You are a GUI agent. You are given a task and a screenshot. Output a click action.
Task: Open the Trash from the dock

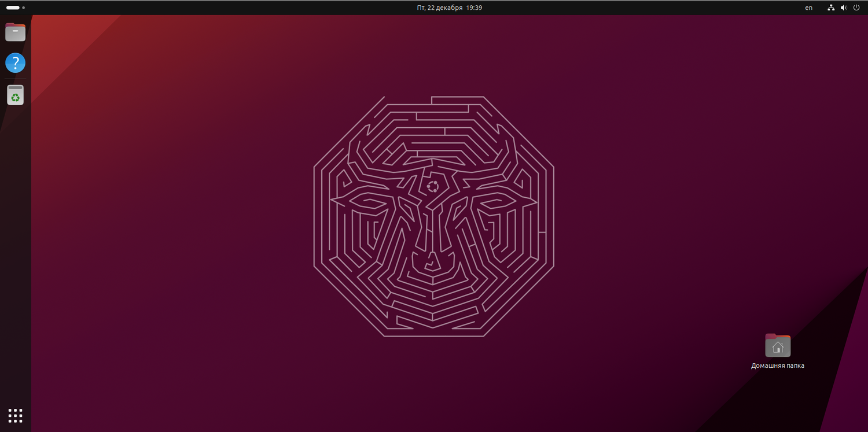(x=16, y=95)
